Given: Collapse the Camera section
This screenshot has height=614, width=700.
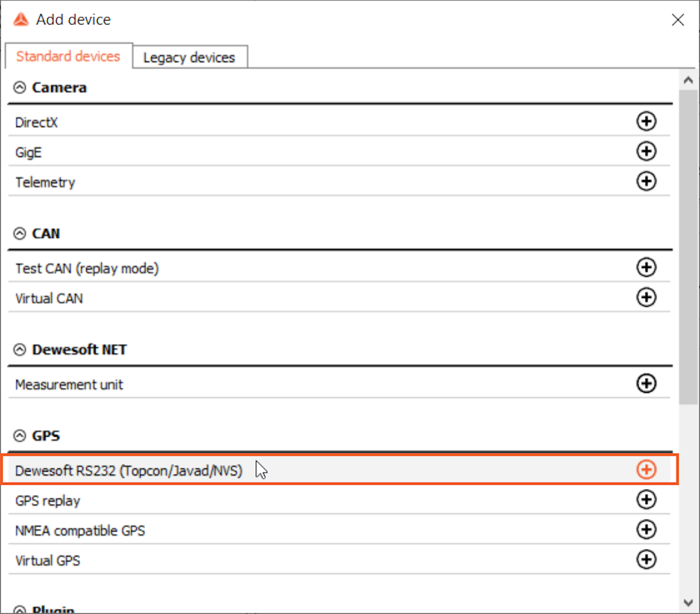Looking at the screenshot, I should pyautogui.click(x=20, y=88).
